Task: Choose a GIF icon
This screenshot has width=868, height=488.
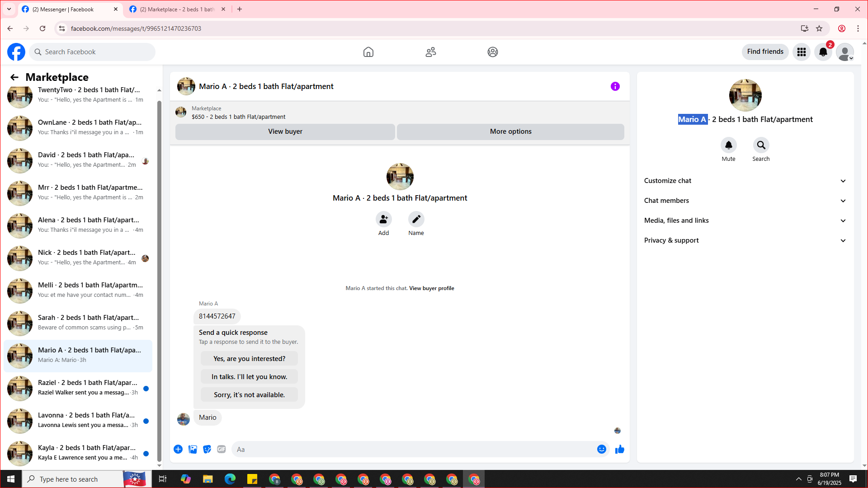Action: click(222, 449)
